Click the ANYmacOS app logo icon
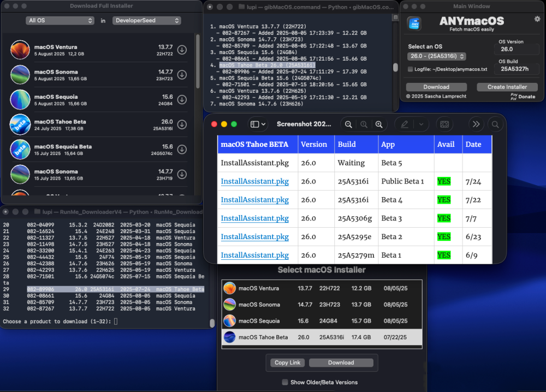The image size is (546, 392). (414, 23)
